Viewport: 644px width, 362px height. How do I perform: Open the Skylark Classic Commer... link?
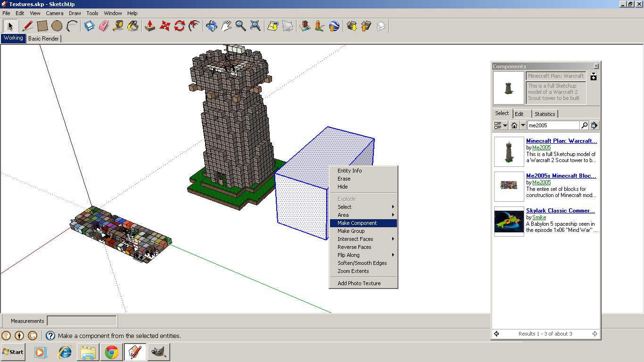coord(561,211)
